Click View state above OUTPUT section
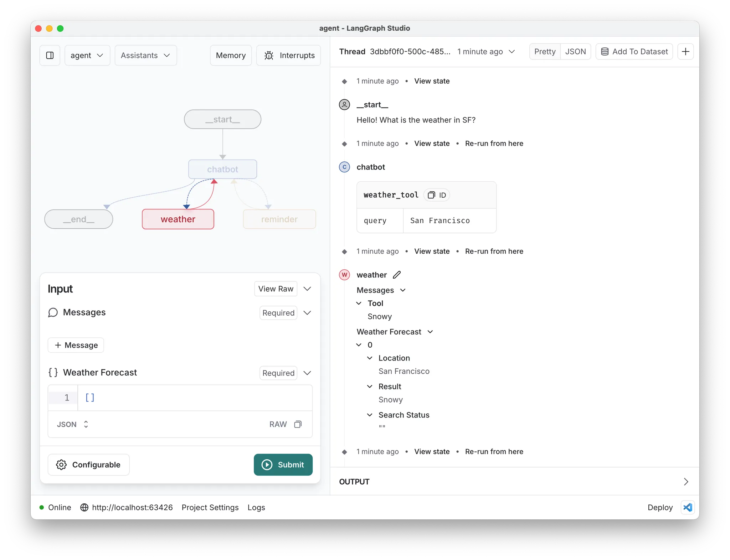 [x=432, y=451]
